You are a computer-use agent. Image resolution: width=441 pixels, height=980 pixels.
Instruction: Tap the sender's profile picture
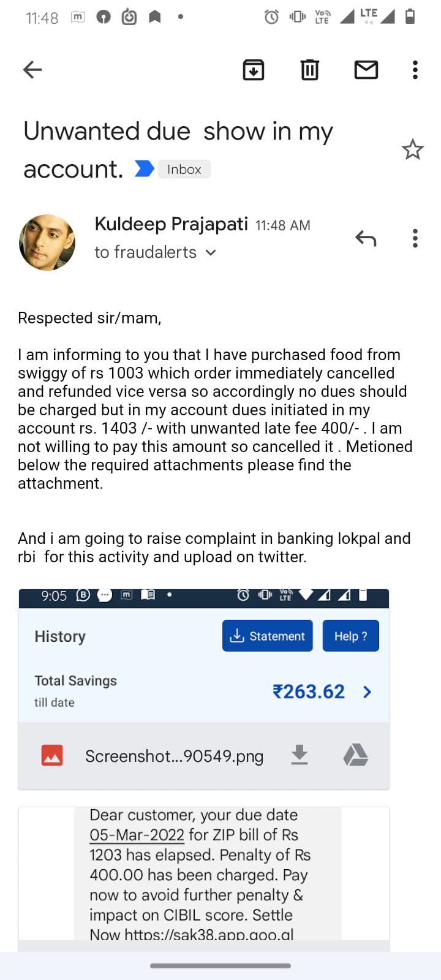coord(47,243)
